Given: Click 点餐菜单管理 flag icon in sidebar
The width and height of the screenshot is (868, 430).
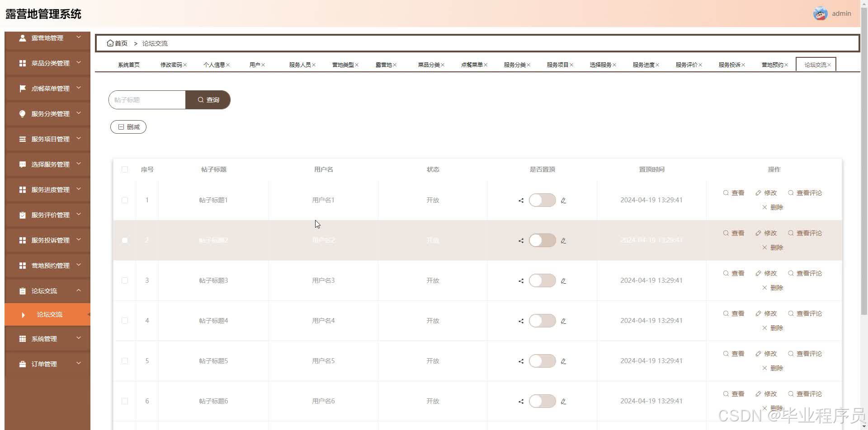Looking at the screenshot, I should pyautogui.click(x=22, y=89).
